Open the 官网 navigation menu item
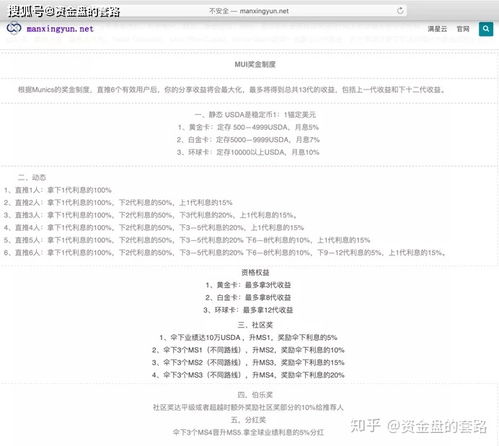Image resolution: width=499 pixels, height=446 pixels. 463,29
